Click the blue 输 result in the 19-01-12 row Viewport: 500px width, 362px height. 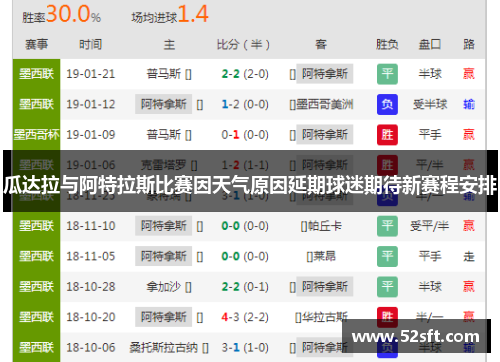coord(469,104)
